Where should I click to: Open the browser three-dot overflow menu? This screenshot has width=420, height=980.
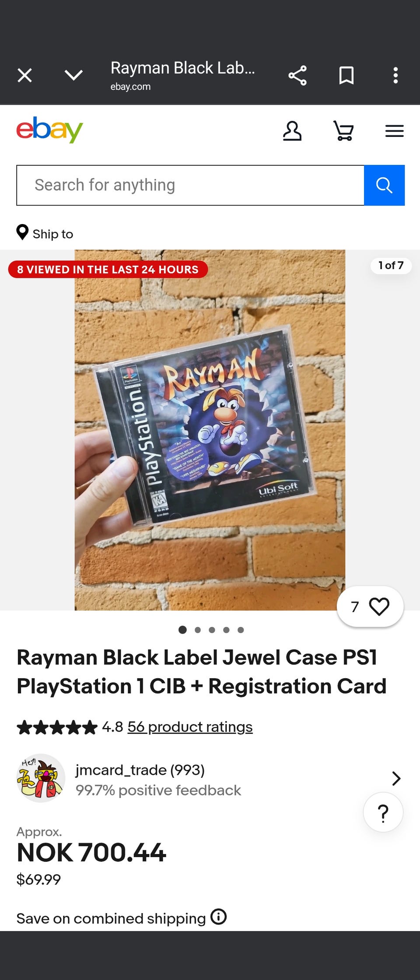click(395, 75)
